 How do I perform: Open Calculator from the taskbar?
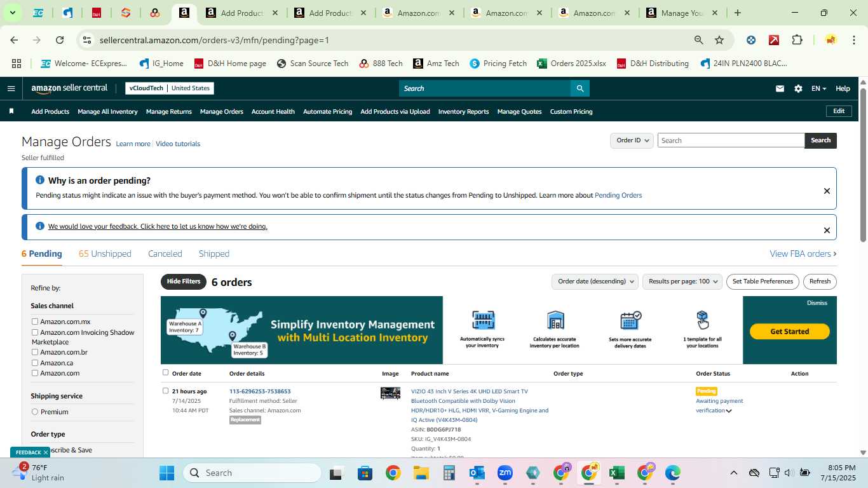(x=449, y=473)
